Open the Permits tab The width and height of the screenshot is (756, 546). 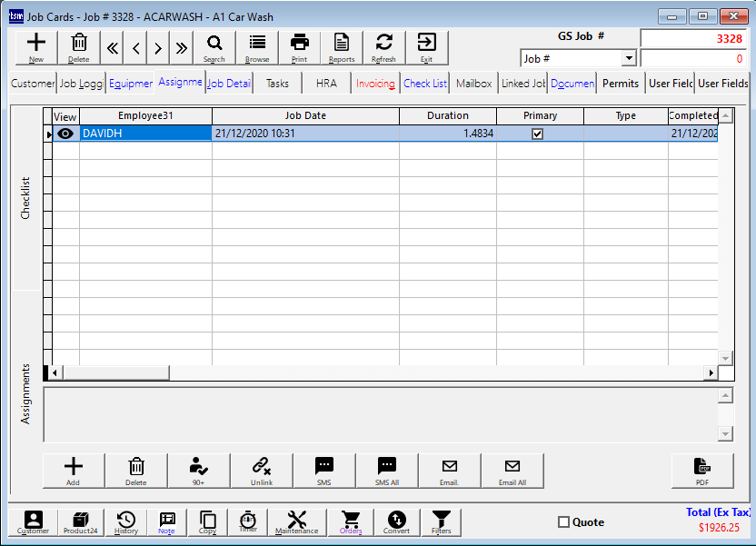point(621,83)
